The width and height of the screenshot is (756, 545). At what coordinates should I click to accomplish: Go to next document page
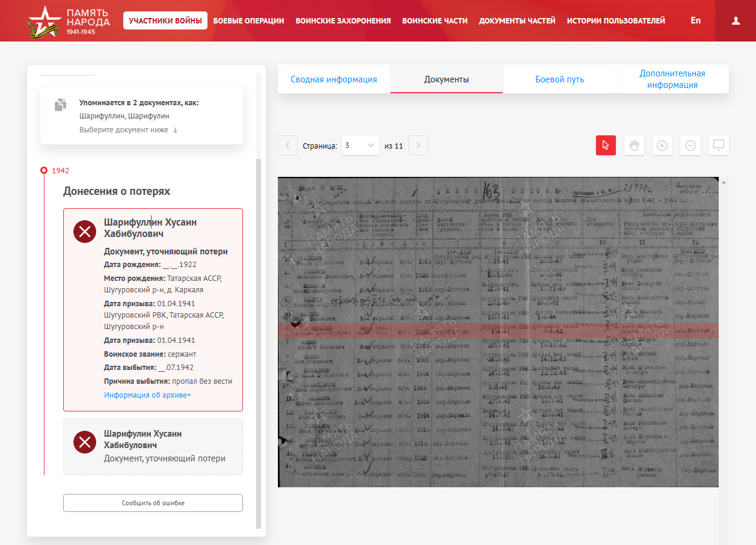[x=418, y=146]
